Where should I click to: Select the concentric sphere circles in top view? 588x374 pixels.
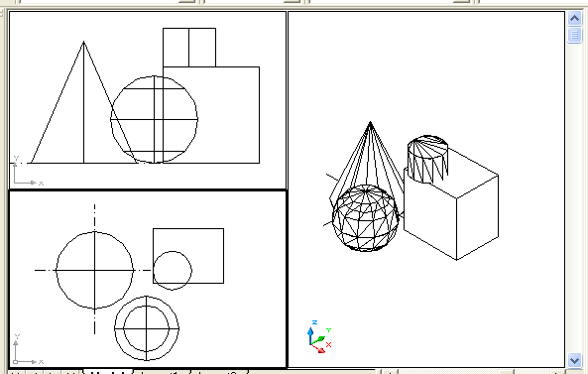pos(146,328)
